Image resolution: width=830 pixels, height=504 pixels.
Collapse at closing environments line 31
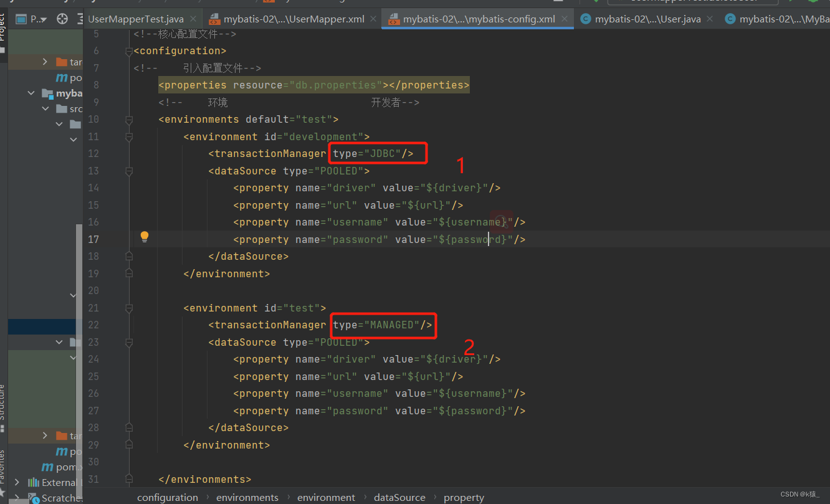click(129, 479)
